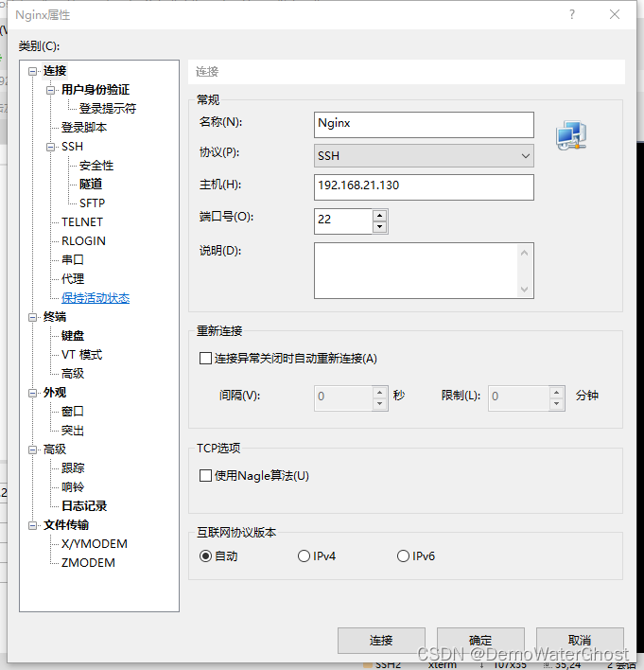Collapse the 连接 tree node
The width and height of the screenshot is (644, 670).
point(32,71)
